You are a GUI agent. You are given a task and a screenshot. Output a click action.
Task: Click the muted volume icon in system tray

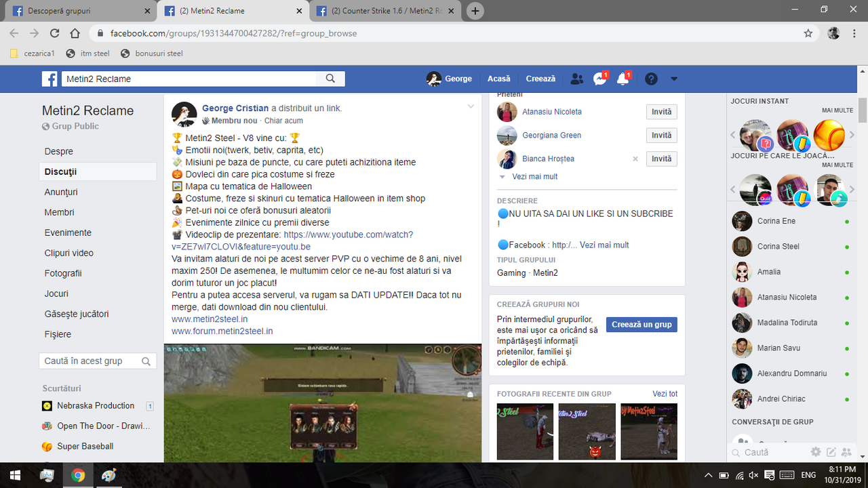(755, 475)
